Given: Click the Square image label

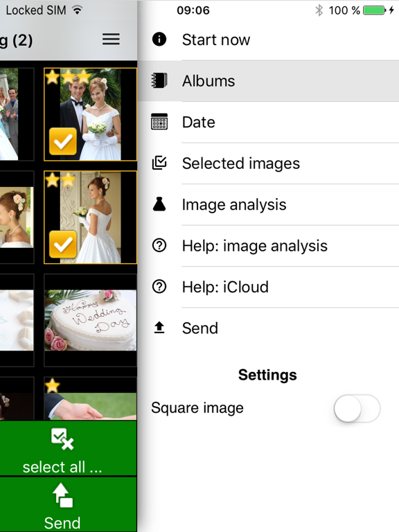Looking at the screenshot, I should [197, 408].
